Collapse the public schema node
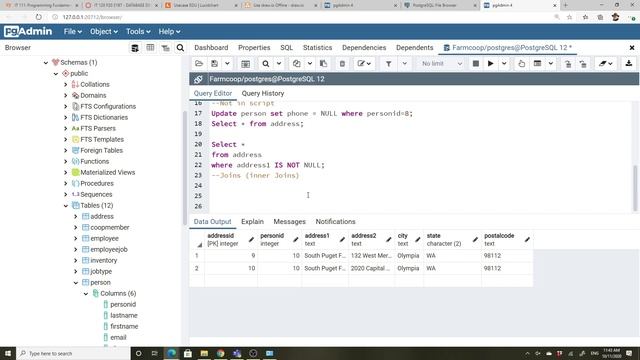This screenshot has height=360, width=640. click(x=56, y=73)
